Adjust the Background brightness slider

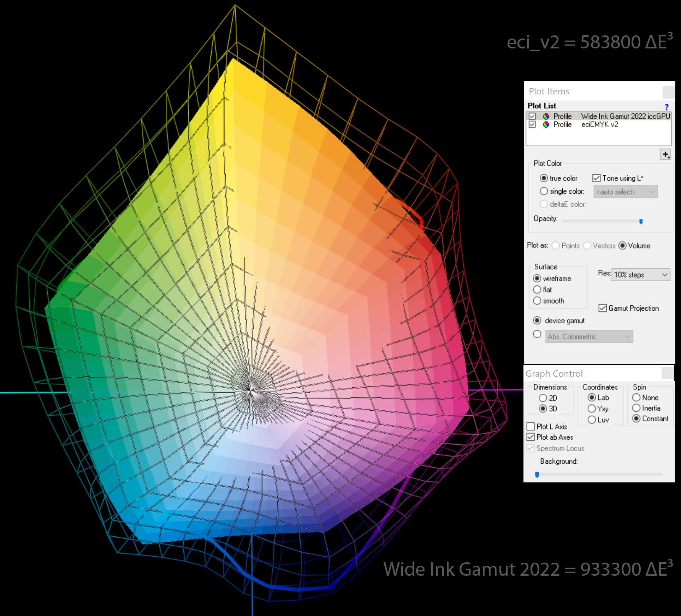point(537,475)
